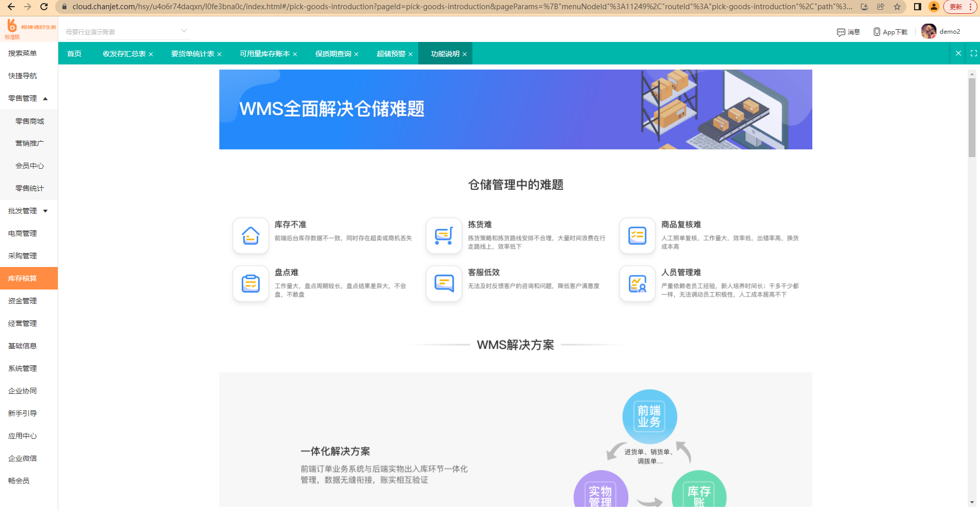Close the 超储预警 tab

click(x=411, y=53)
